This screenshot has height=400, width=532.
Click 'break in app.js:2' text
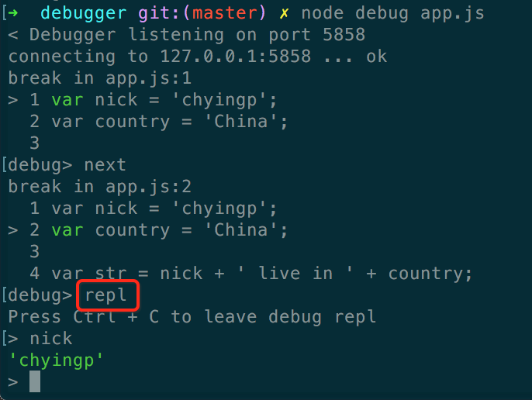pos(100,188)
